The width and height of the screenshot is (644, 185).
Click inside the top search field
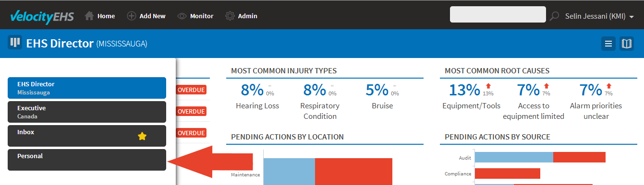point(498,14)
